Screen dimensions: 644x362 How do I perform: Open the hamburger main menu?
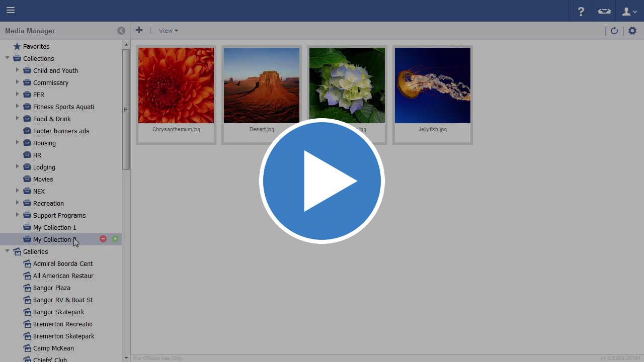click(11, 10)
